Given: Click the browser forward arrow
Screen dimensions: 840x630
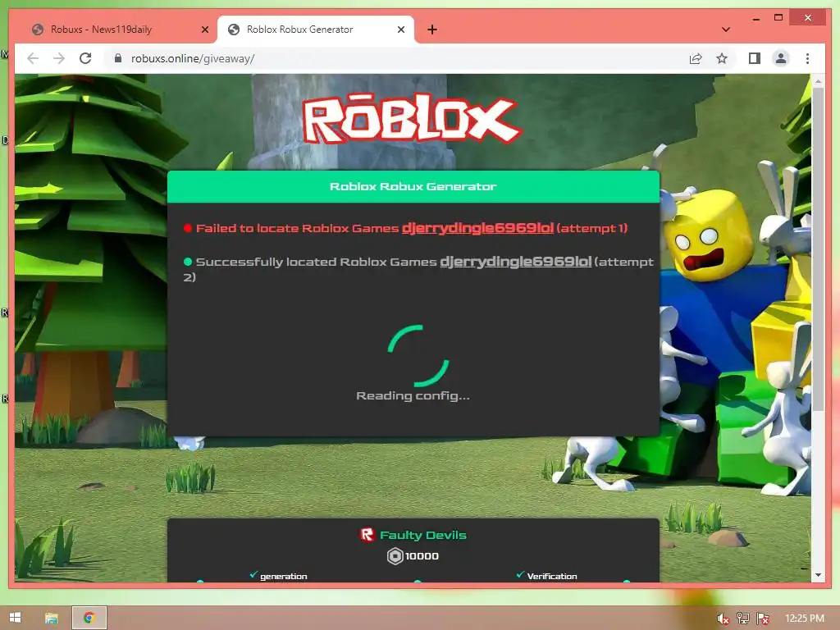Looking at the screenshot, I should (59, 58).
